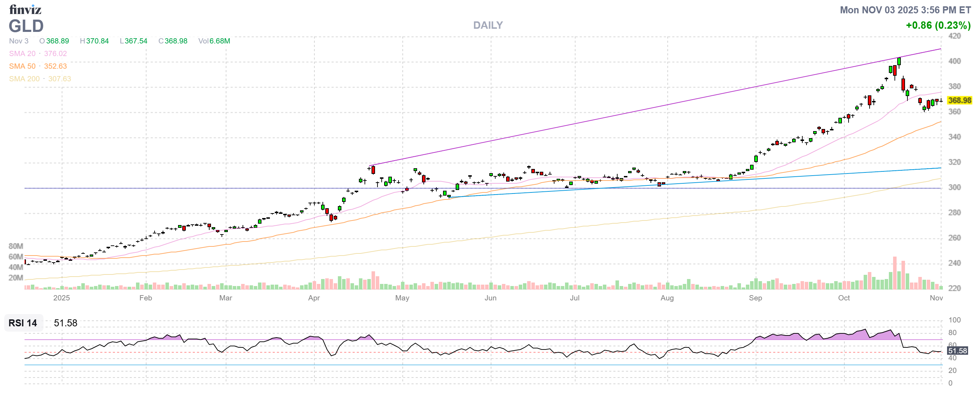
Task: Click the Apr label on time axis
Action: click(314, 298)
